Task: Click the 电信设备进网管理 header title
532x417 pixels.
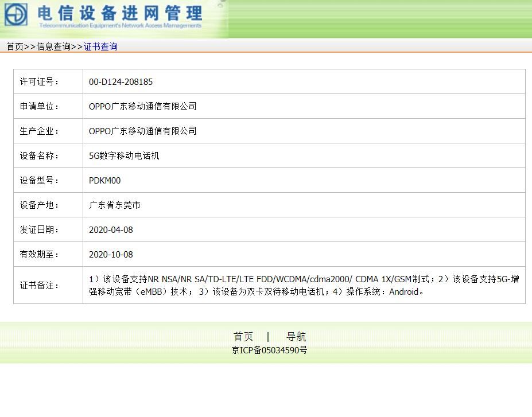Action: tap(120, 14)
